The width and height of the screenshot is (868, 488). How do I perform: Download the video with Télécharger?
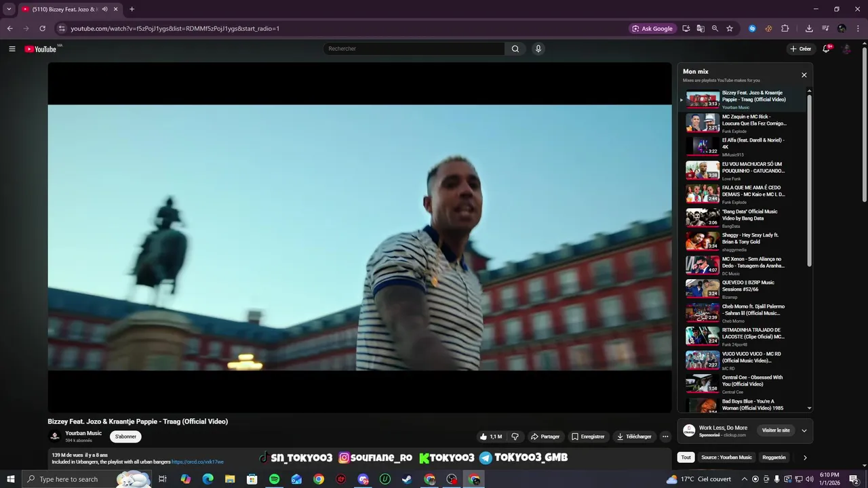point(634,436)
